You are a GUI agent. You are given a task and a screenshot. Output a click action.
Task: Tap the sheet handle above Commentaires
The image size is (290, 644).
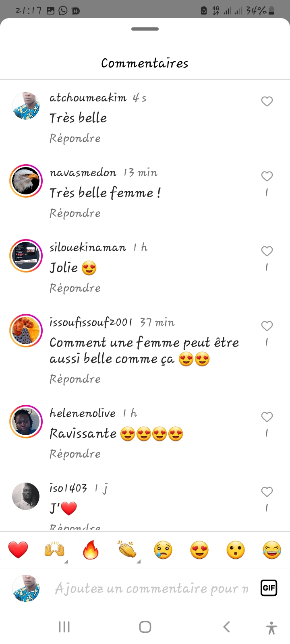point(145,29)
